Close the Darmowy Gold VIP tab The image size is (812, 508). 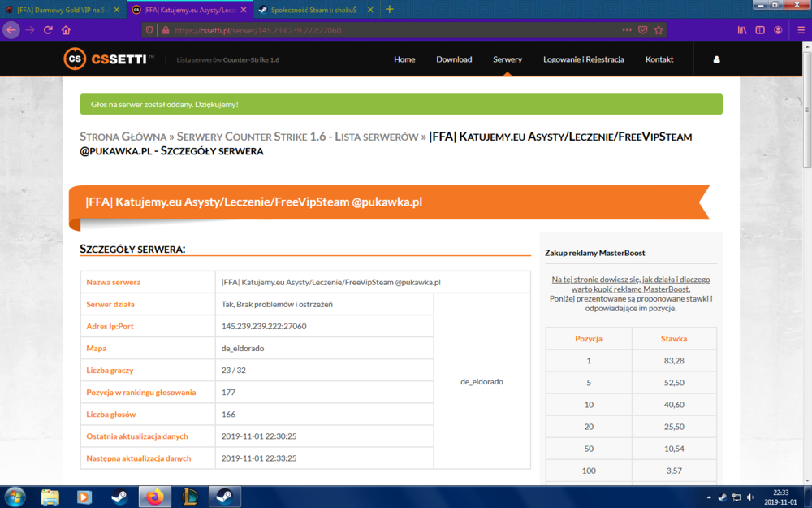pos(116,10)
